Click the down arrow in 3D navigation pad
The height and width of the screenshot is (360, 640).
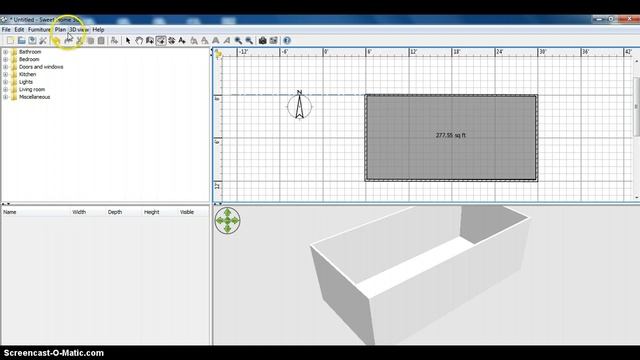coord(227,229)
